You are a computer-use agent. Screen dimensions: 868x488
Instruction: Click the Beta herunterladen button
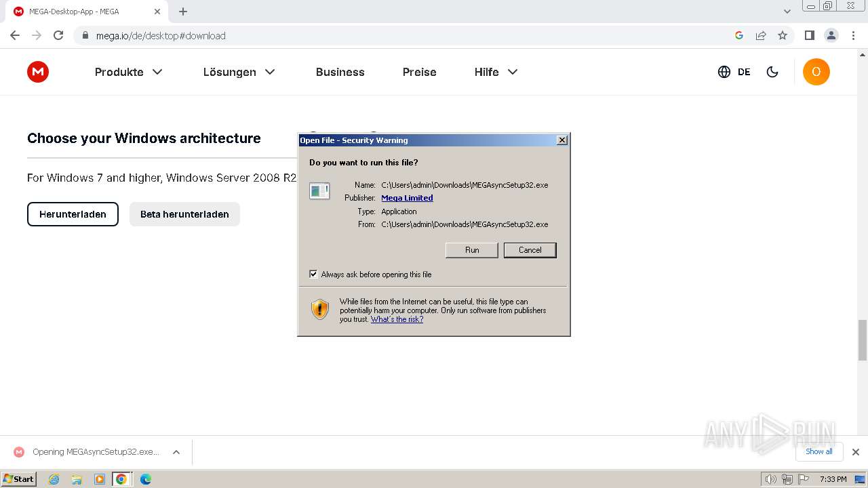pyautogui.click(x=184, y=214)
